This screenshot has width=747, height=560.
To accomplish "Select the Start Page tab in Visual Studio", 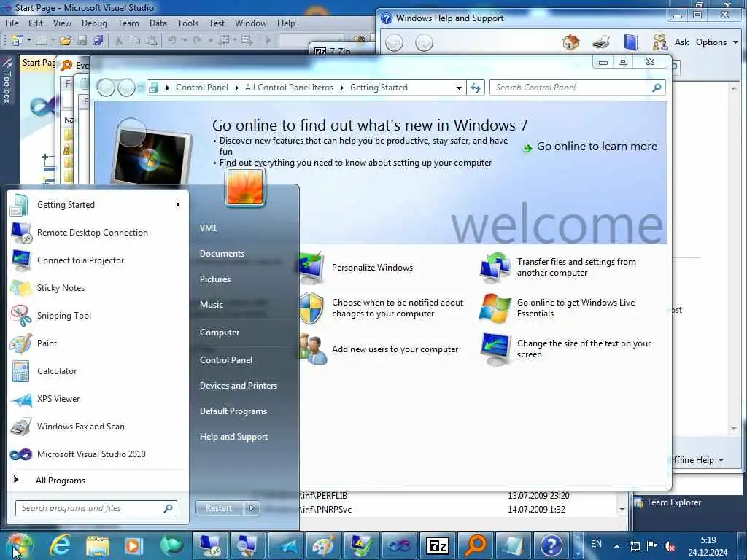I will (38, 63).
